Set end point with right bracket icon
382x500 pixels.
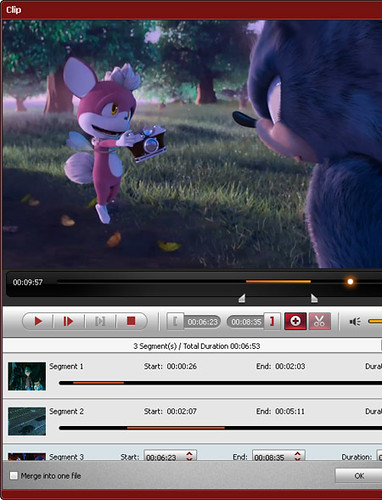click(272, 322)
